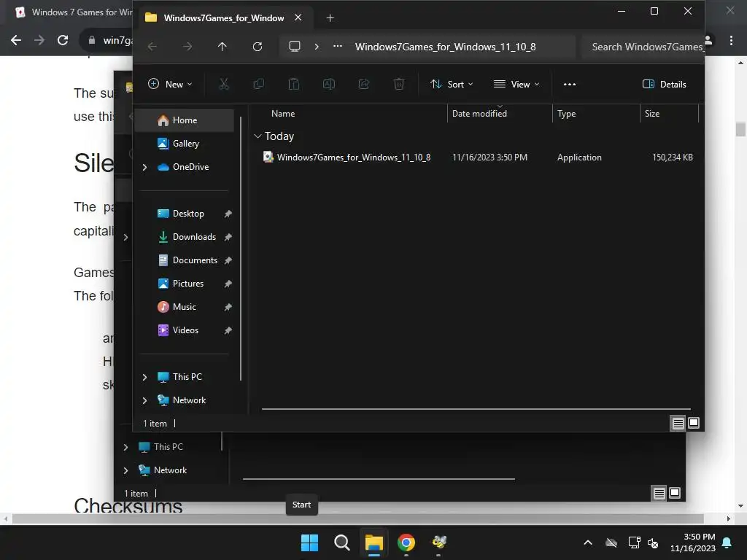747x560 pixels.
Task: Switch to details list view in status bar
Action: [678, 423]
